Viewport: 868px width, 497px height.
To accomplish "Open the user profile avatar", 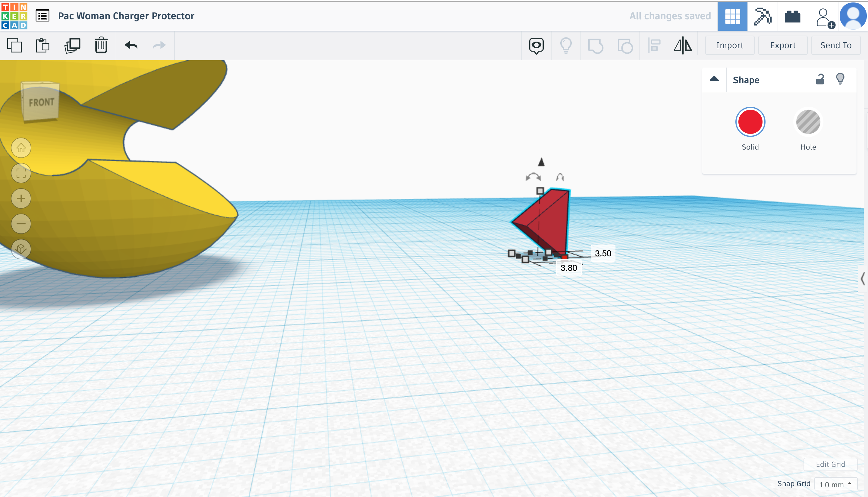I will [x=853, y=16].
